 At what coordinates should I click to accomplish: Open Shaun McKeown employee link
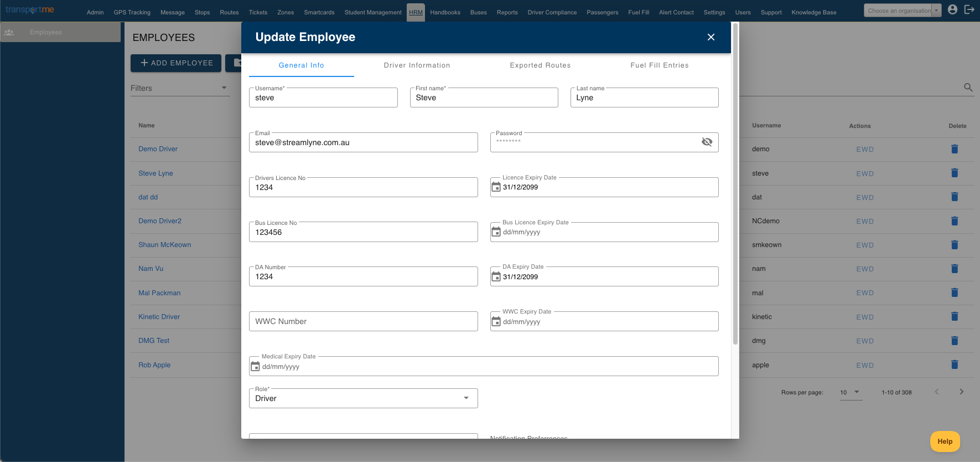pos(165,245)
